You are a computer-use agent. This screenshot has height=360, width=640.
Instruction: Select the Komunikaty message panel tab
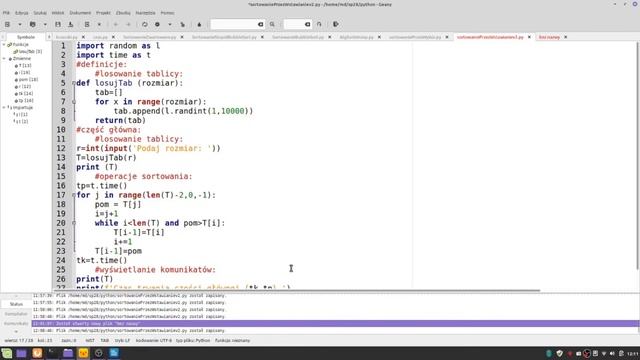16,324
